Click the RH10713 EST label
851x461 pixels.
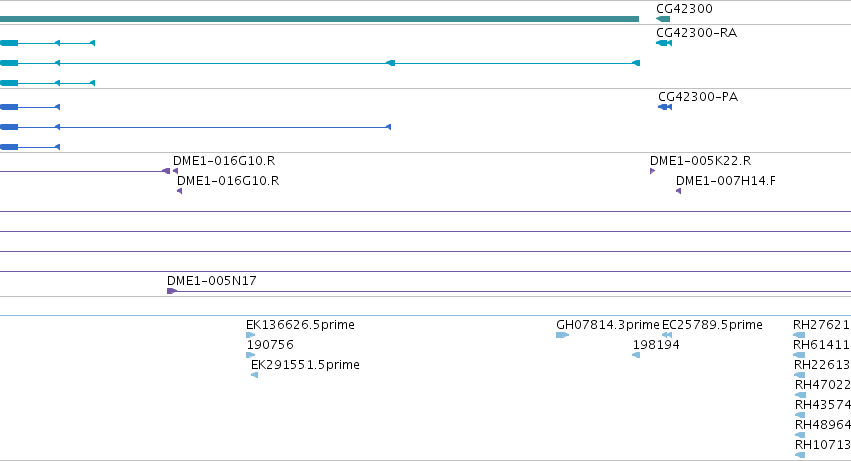coord(822,445)
